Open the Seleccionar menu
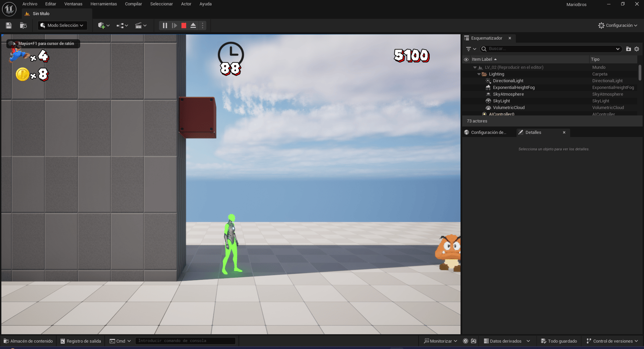This screenshot has height=349, width=644. click(x=161, y=4)
